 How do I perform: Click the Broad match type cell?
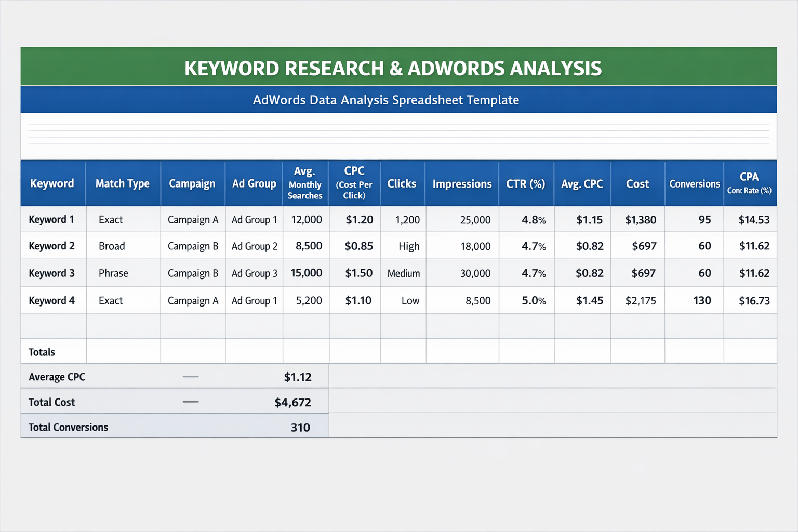point(111,246)
